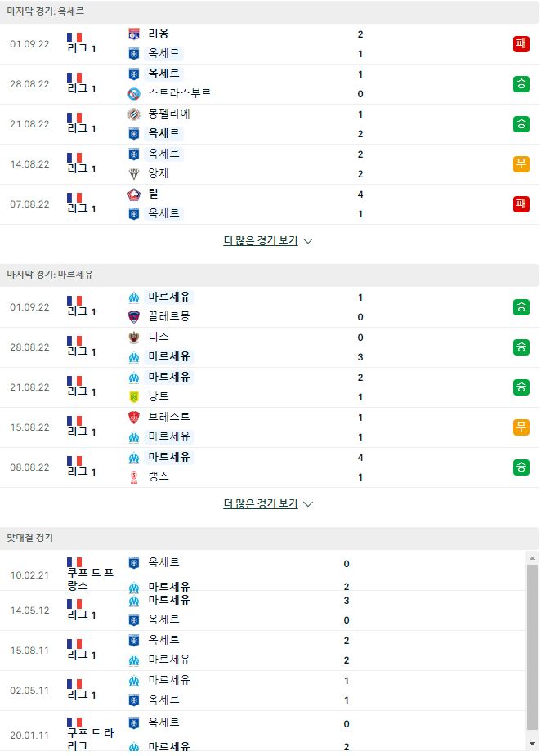Click the Lyon team logo in 01.09.22 match
This screenshot has height=756, width=541.
134,34
